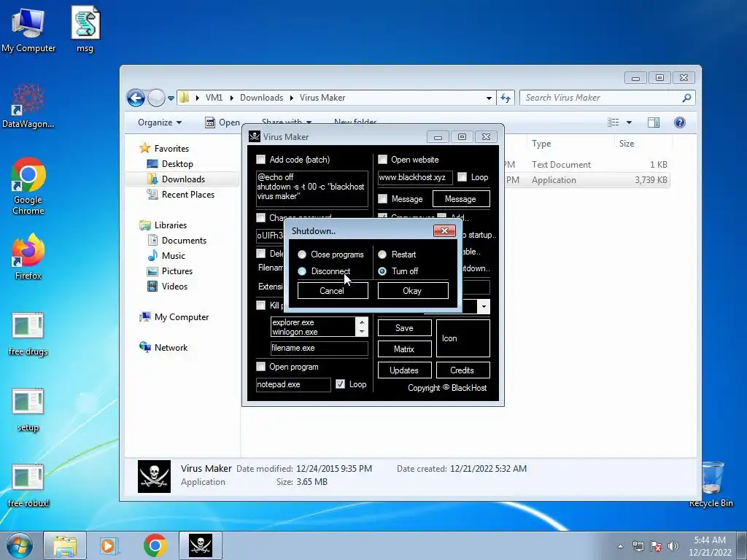
Task: Click the Matrix button
Action: click(404, 349)
